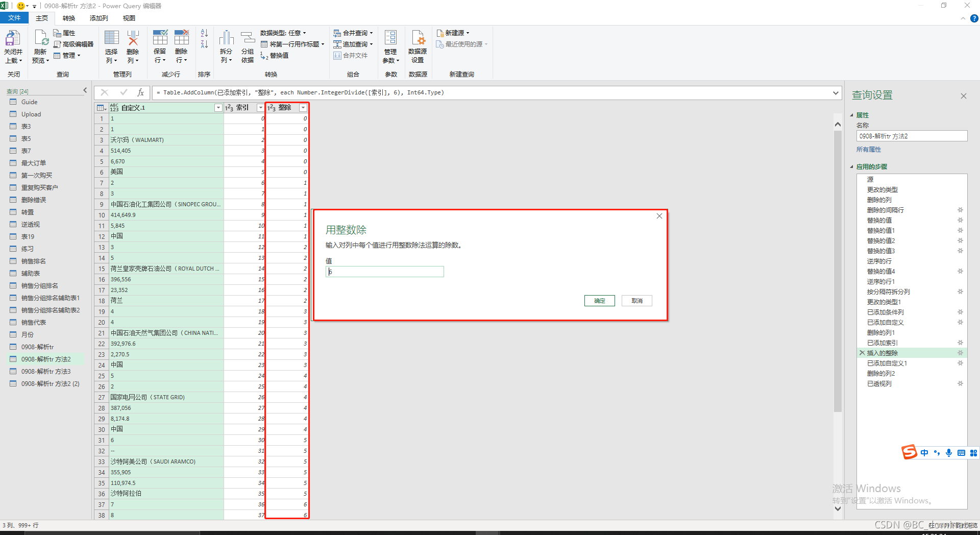Cancel the formula with the X icon
980x535 pixels.
(105, 92)
